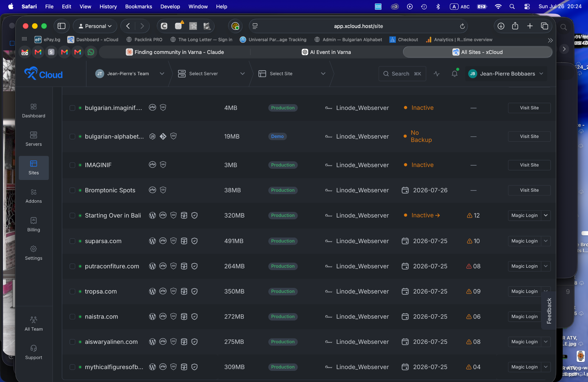Screen dimensions: 588x382
Task: Go to the Servers sidebar section
Action: click(x=34, y=139)
